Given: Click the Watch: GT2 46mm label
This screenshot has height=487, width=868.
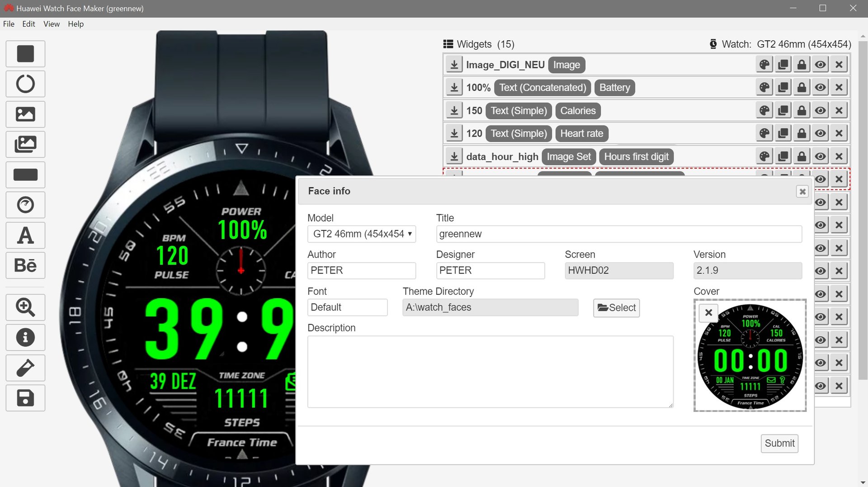Looking at the screenshot, I should [x=781, y=44].
